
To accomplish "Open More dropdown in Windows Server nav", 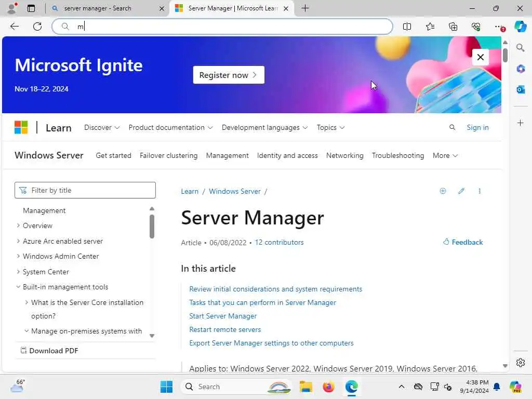I will click(x=445, y=155).
